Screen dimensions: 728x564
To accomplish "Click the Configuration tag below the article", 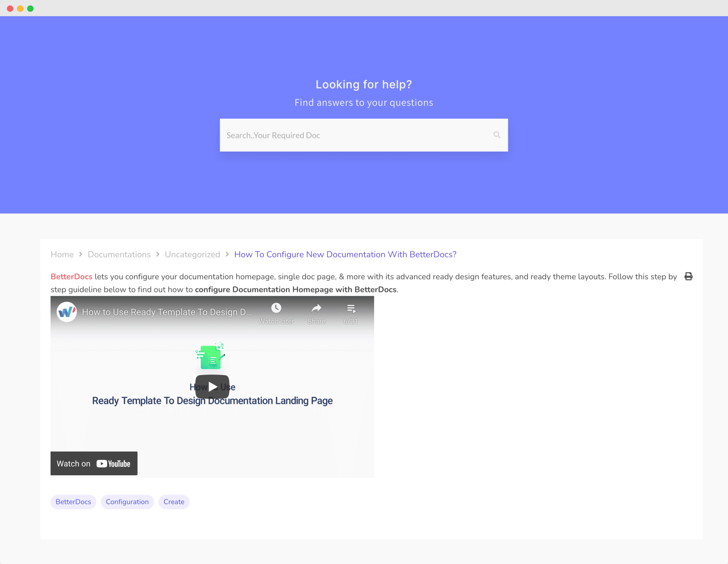I will [x=127, y=501].
